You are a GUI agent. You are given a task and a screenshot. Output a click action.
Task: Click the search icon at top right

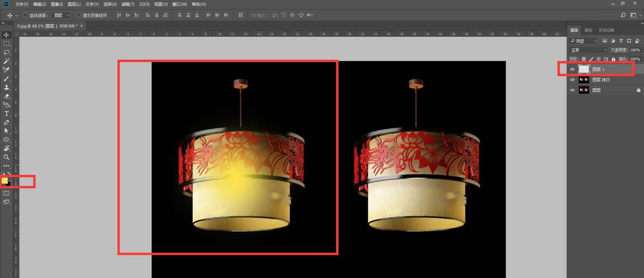[623, 15]
